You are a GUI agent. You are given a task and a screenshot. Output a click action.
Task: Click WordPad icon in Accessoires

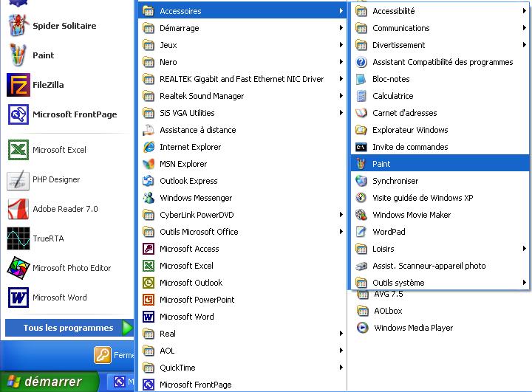click(x=361, y=232)
